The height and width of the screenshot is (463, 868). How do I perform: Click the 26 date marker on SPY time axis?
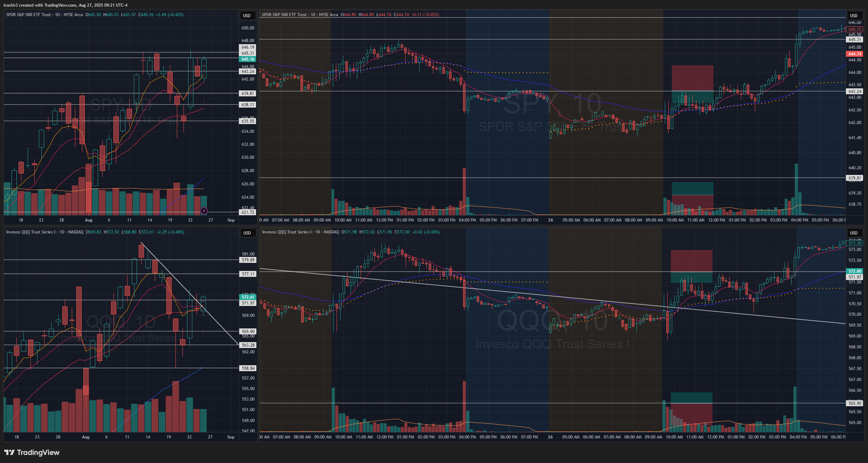point(550,220)
